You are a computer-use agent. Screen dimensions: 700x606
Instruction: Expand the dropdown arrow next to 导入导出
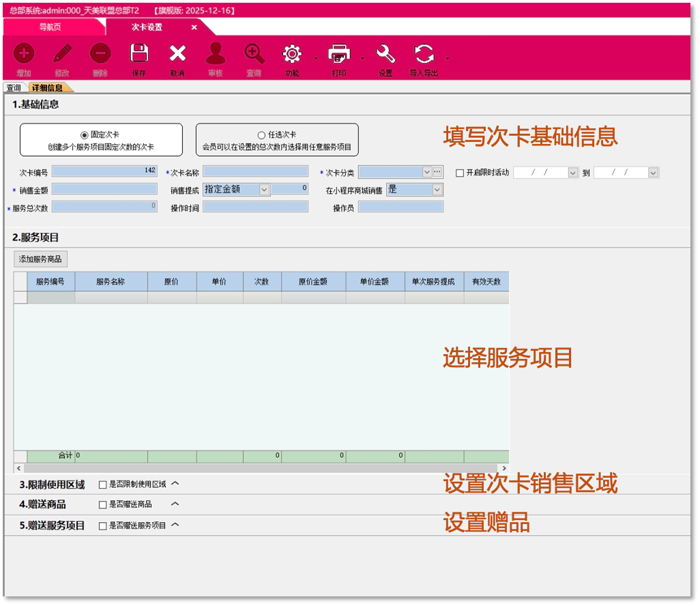point(448,59)
